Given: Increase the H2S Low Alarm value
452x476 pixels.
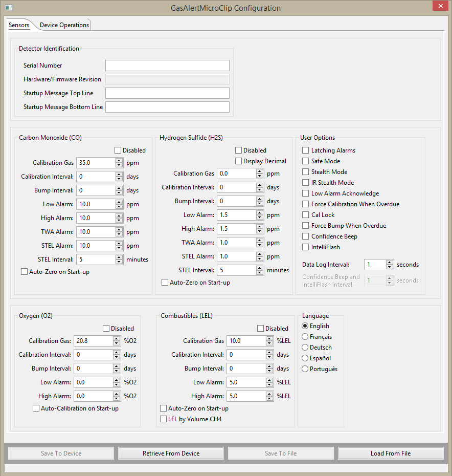Looking at the screenshot, I should point(260,212).
